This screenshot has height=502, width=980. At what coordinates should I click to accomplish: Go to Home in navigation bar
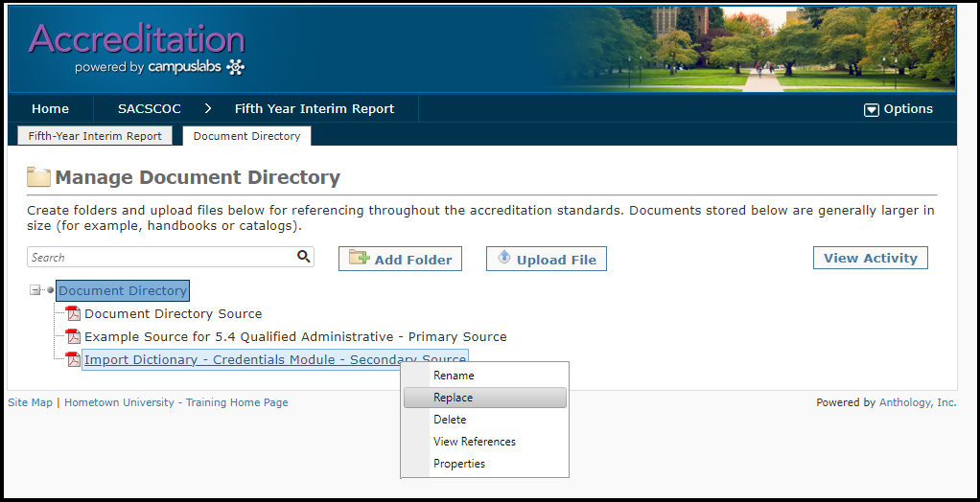[50, 109]
